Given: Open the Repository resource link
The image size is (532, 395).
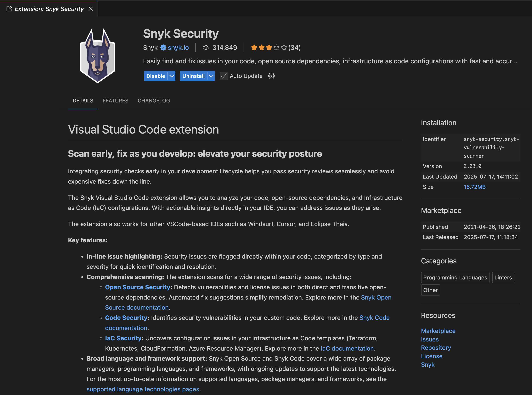Looking at the screenshot, I should (436, 348).
